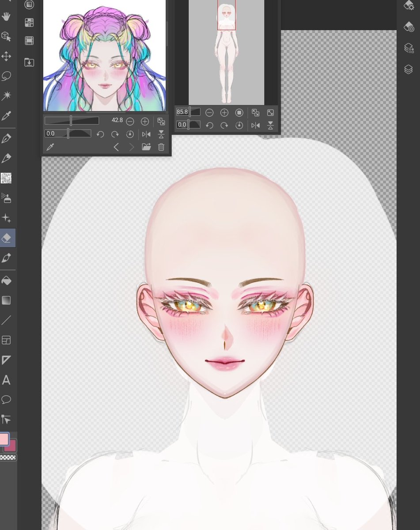Select the Decoration sparkle tool
This screenshot has height=530, width=420.
(6, 218)
